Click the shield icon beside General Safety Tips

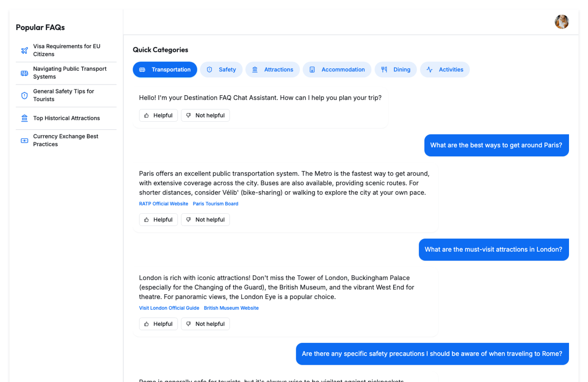pyautogui.click(x=24, y=95)
